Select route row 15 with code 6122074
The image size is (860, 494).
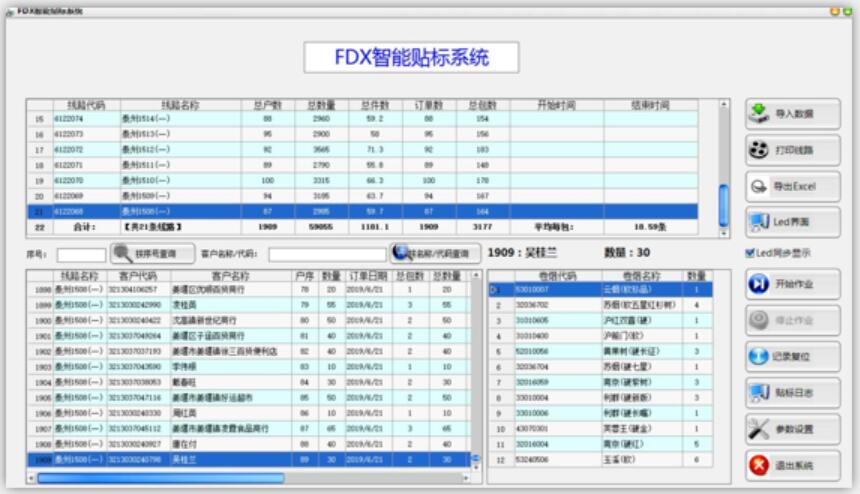click(363, 118)
